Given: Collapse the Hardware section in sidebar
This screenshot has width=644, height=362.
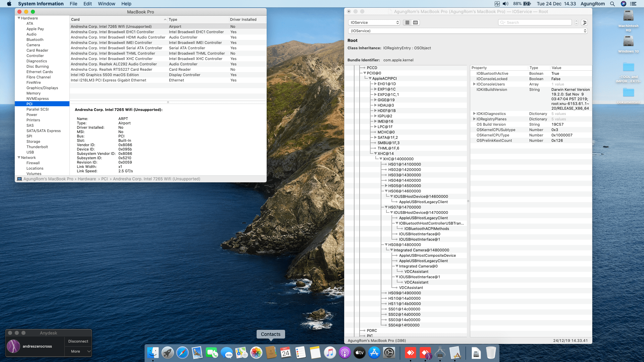Looking at the screenshot, I should (19, 18).
